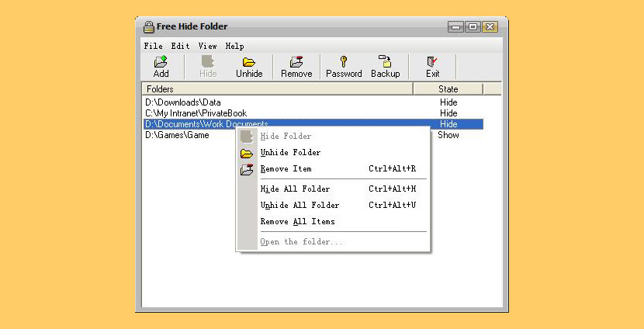The image size is (644, 329).
Task: Click the Ctrl+Alt+R shortcut text
Action: pyautogui.click(x=393, y=169)
